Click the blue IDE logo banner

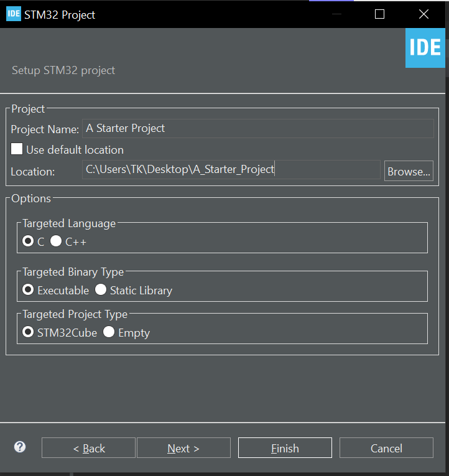425,48
